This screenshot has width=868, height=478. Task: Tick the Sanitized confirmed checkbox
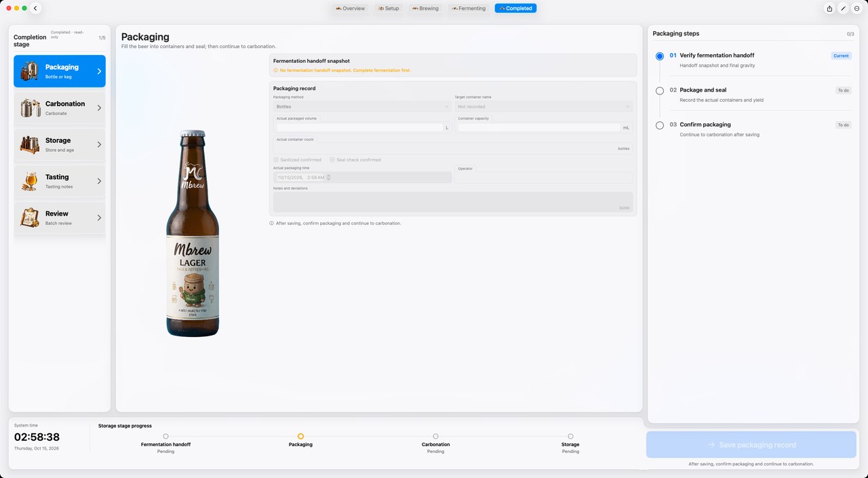[x=276, y=160]
